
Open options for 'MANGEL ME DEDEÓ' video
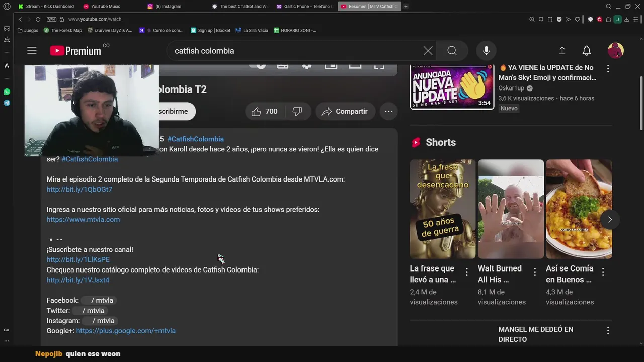coord(608,330)
